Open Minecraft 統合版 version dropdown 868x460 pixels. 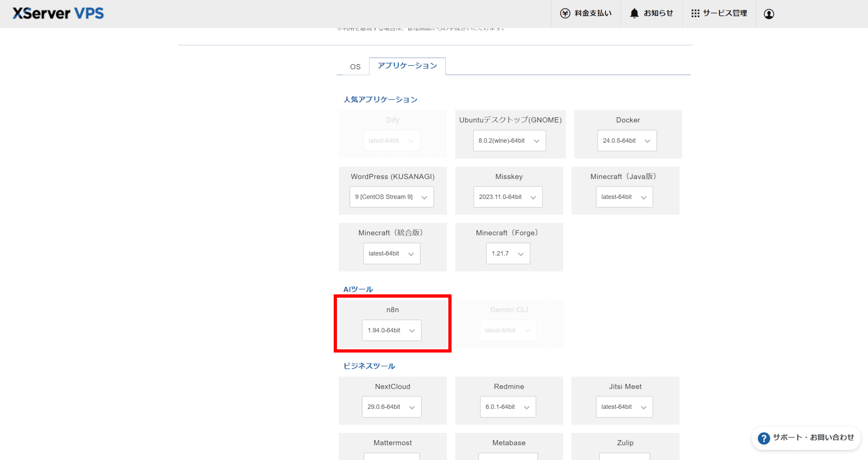coord(392,253)
